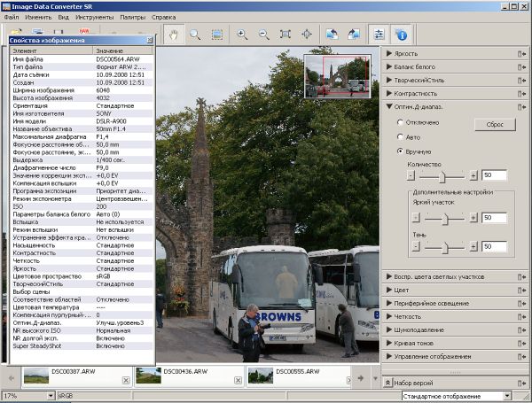
Task: Click the pin icon on Четкость palette row
Action: (522, 317)
